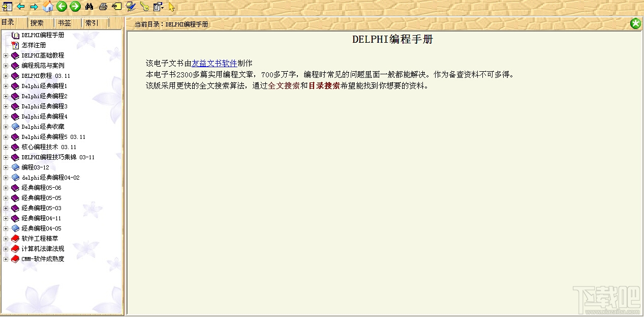Image resolution: width=644 pixels, height=317 pixels.
Task: Select the Delphi经典收藏 label
Action: pyautogui.click(x=43, y=127)
